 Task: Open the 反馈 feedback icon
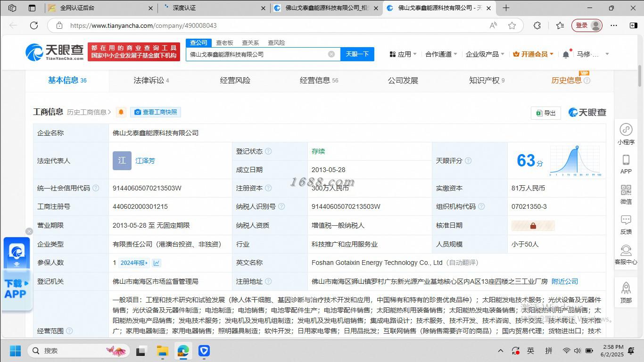(626, 220)
